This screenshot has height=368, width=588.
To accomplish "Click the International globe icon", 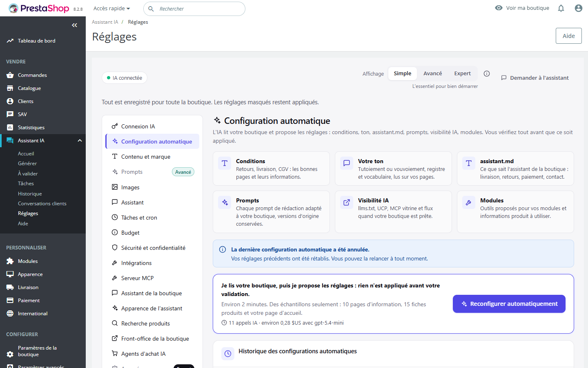I will 10,314.
